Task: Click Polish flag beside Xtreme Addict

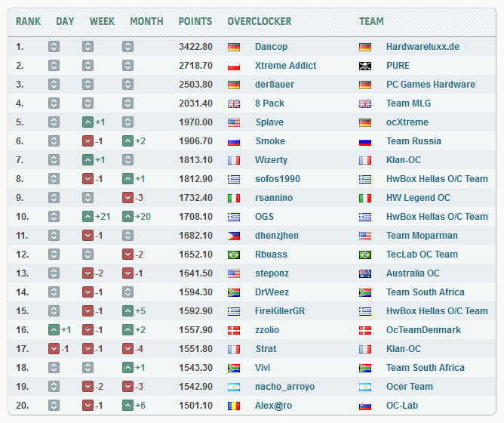Action: click(x=234, y=66)
